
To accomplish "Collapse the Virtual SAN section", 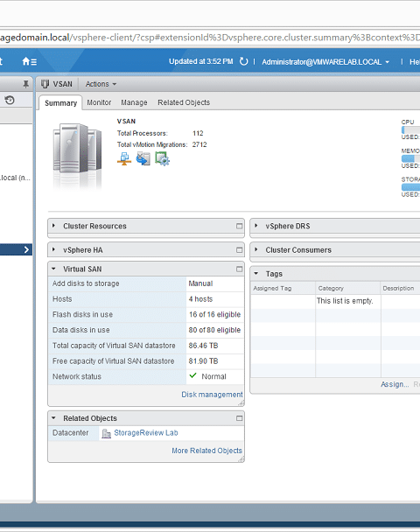I will tap(53, 269).
